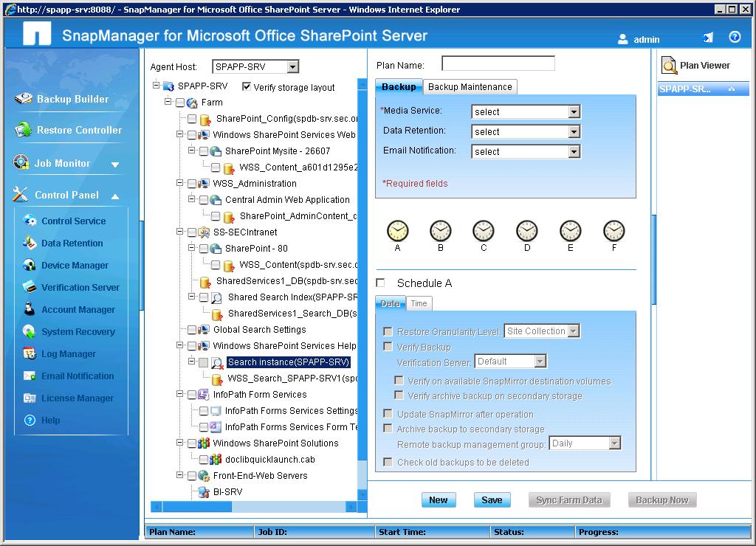Click the Verification Server sidebar icon
756x546 pixels.
(x=30, y=287)
